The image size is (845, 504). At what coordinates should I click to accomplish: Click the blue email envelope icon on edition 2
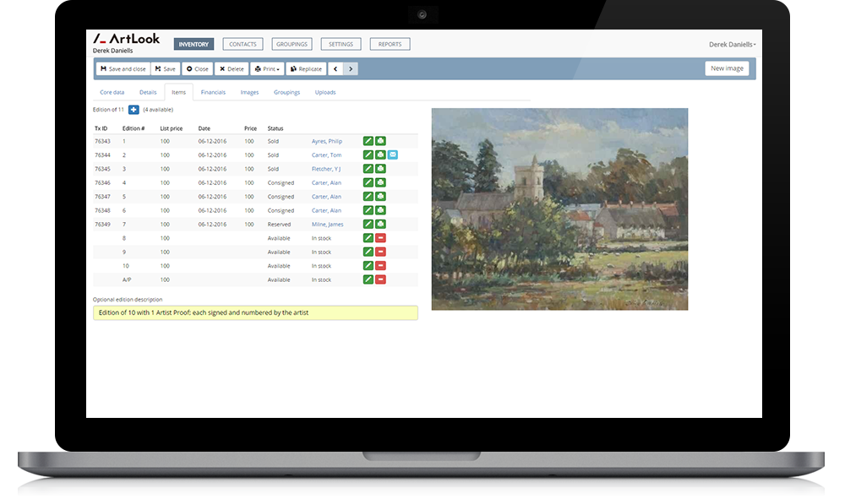(x=392, y=155)
